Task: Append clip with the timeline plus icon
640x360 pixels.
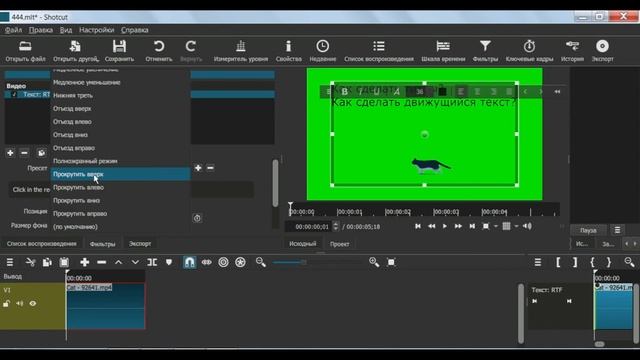Action: click(x=84, y=262)
